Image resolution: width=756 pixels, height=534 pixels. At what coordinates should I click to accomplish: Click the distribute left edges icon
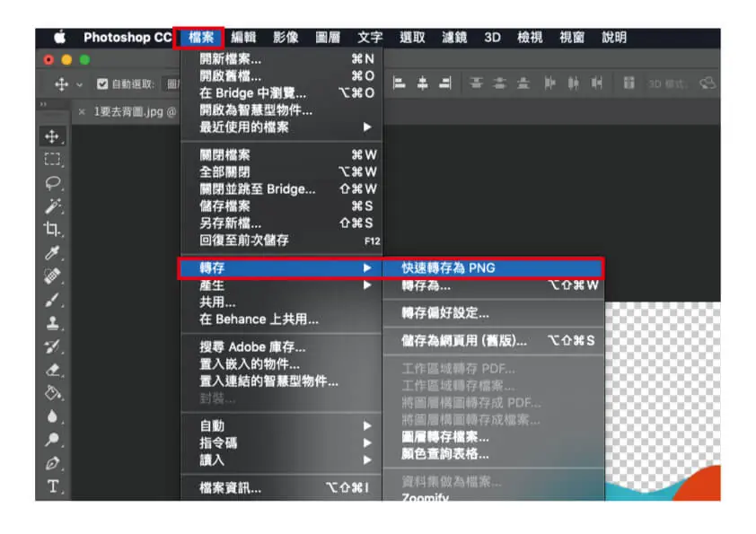[x=549, y=83]
